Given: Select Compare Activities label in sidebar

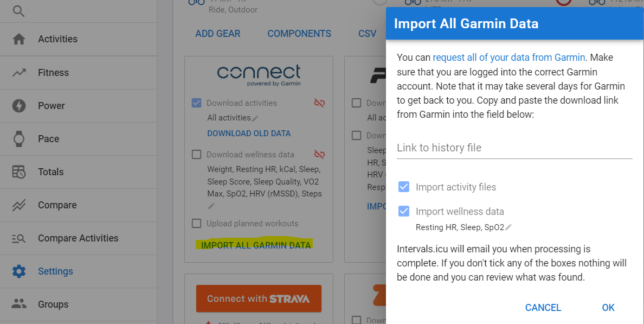Looking at the screenshot, I should [78, 238].
